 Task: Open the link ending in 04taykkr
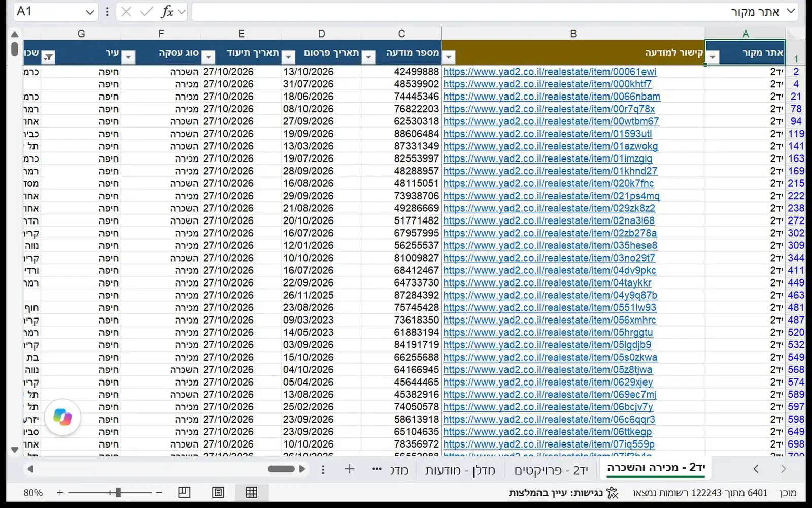click(x=547, y=283)
